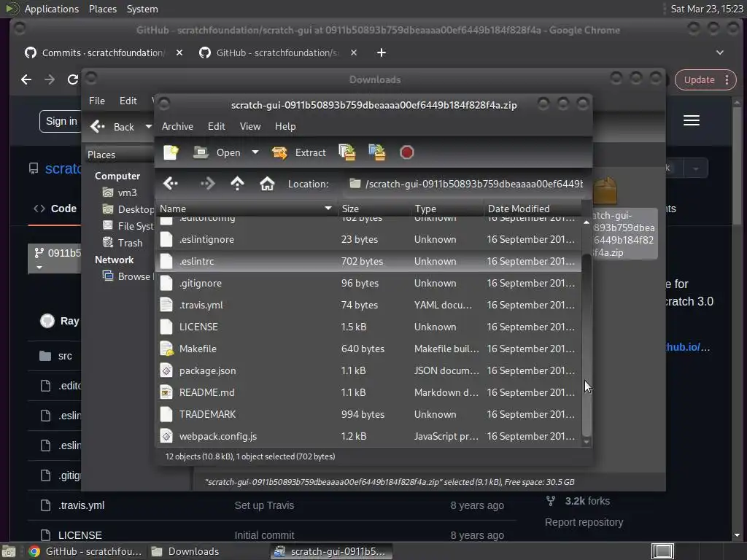Screen dimensions: 747x560
Task: Open the Code tab on GitHub
Action: (x=55, y=209)
